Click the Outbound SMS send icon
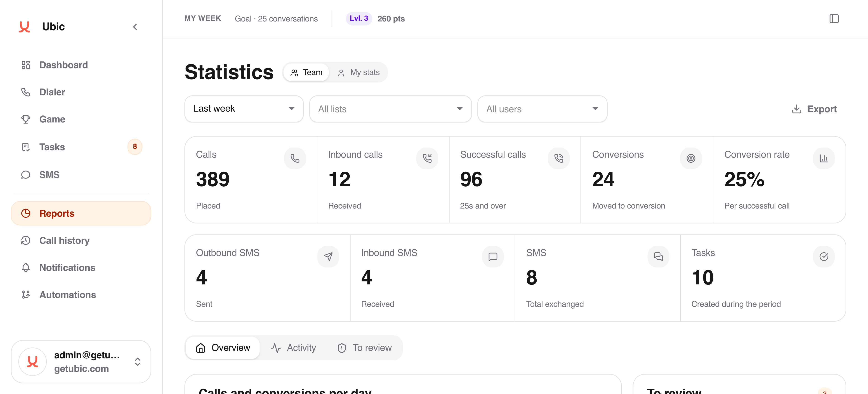Image resolution: width=868 pixels, height=394 pixels. click(328, 257)
